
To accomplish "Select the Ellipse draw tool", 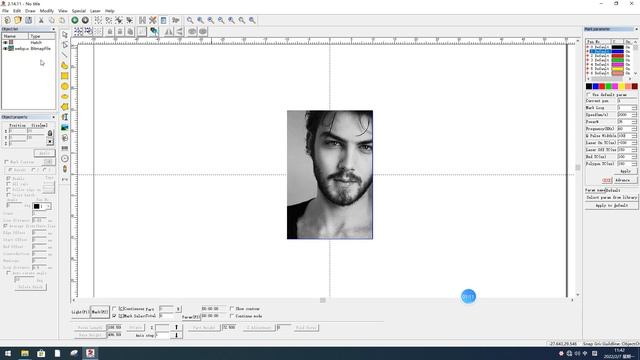I will point(64,97).
